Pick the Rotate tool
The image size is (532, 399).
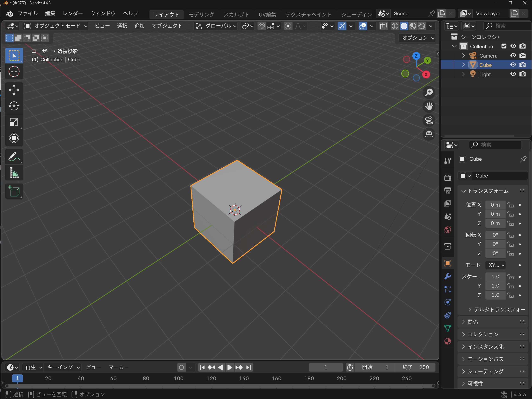[14, 106]
